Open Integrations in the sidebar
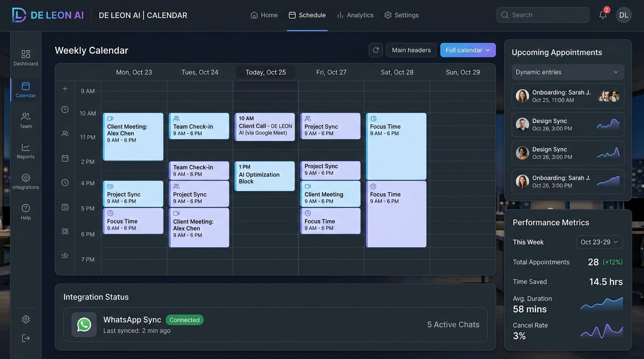The width and height of the screenshot is (644, 359). (26, 181)
